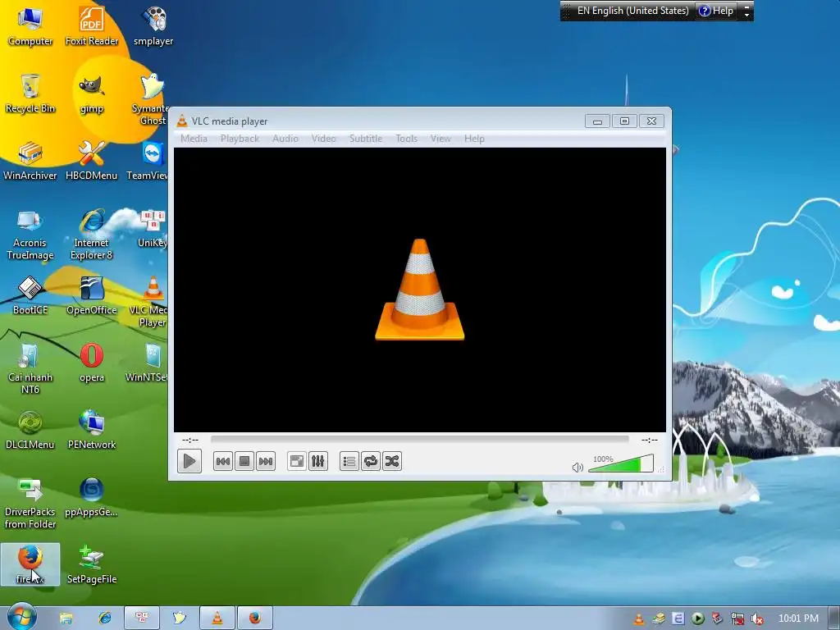Open the Tools menu in VLC
The width and height of the screenshot is (840, 630).
click(407, 139)
